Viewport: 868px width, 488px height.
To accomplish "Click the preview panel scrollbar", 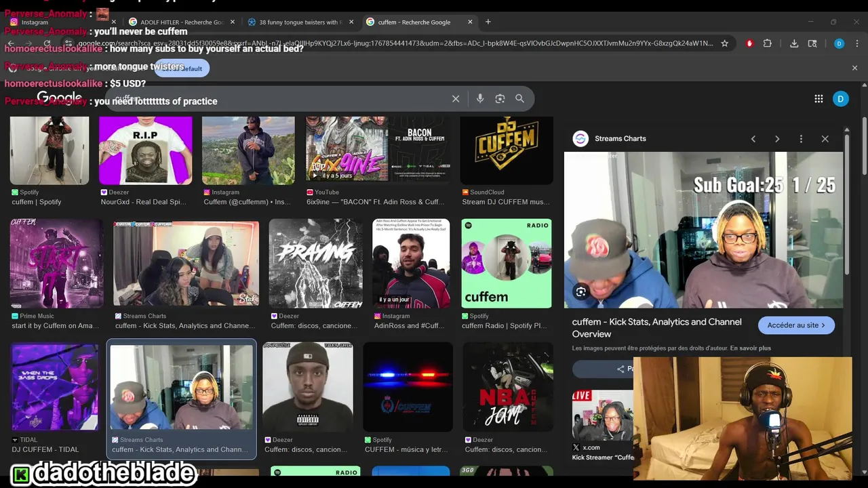I will pos(847,203).
